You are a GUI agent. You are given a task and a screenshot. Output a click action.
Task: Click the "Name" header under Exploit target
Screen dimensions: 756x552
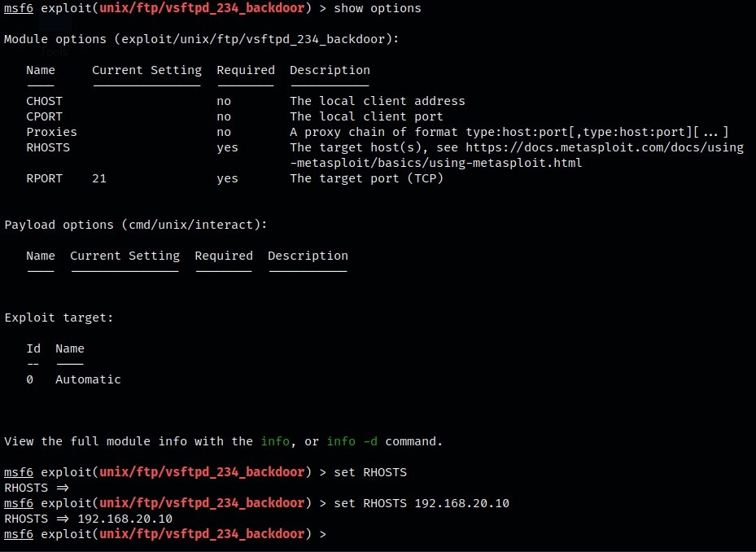pos(70,348)
